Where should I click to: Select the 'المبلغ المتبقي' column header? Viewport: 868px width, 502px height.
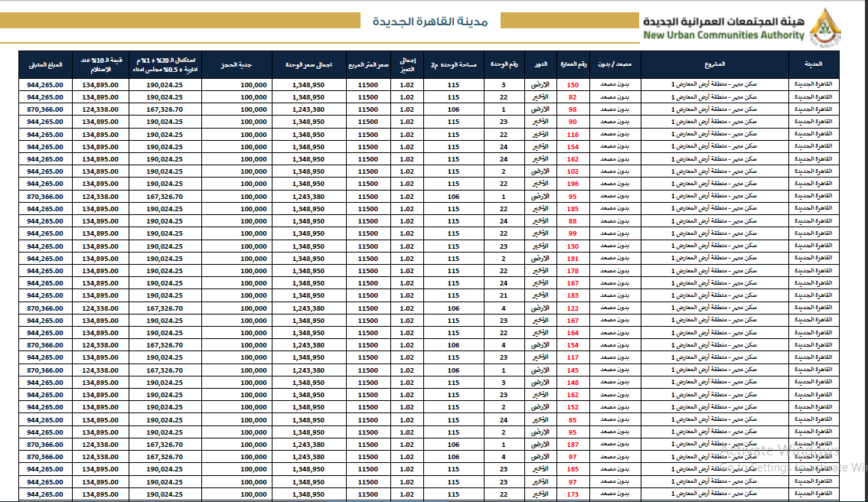coord(45,64)
